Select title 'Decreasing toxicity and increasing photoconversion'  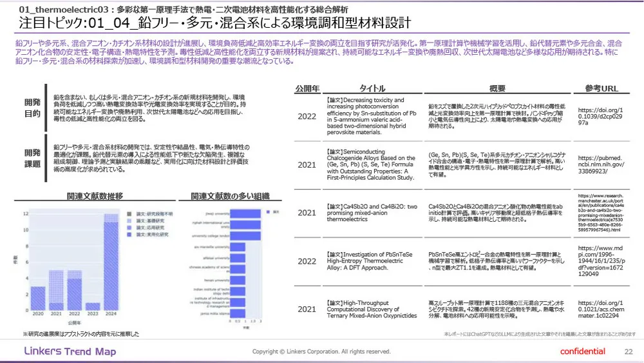[x=372, y=116]
